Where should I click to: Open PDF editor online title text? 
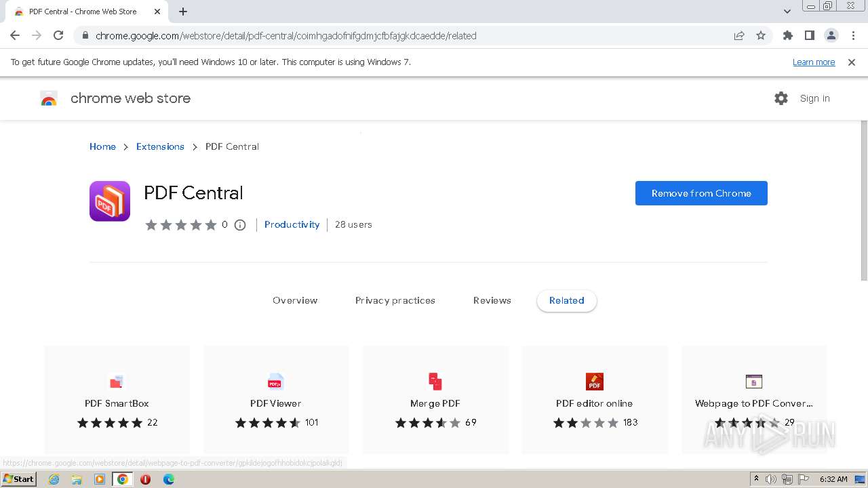click(595, 403)
